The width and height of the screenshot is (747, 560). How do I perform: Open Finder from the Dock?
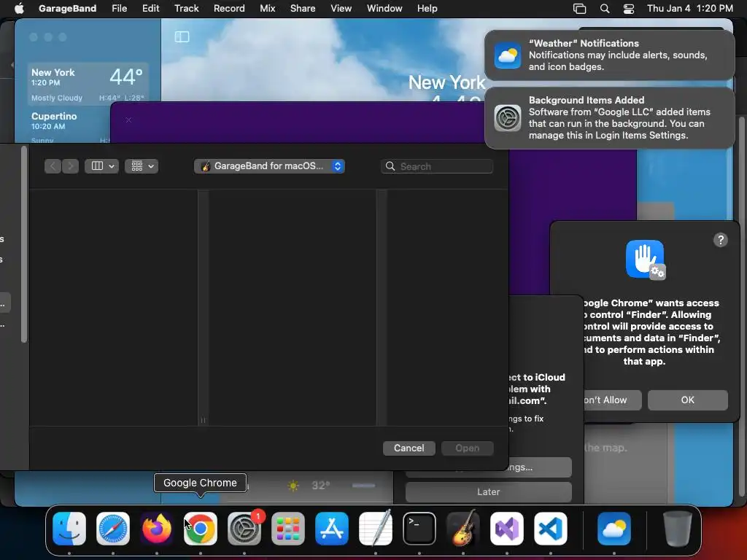69,529
